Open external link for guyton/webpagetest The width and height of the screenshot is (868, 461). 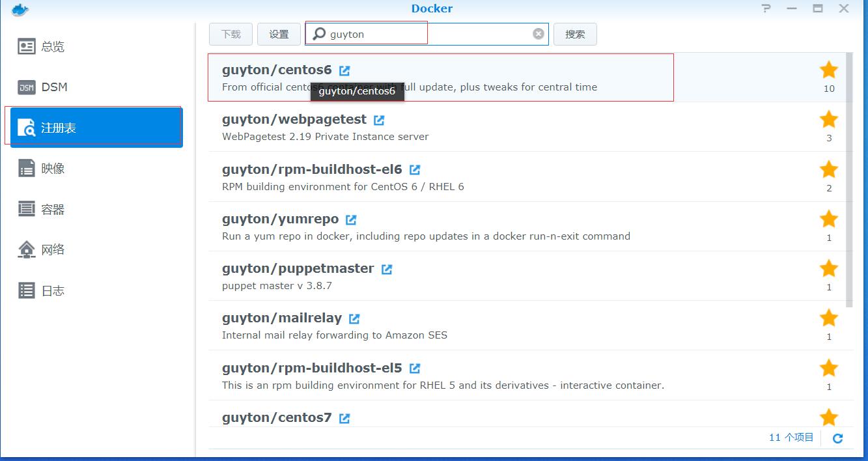[379, 120]
